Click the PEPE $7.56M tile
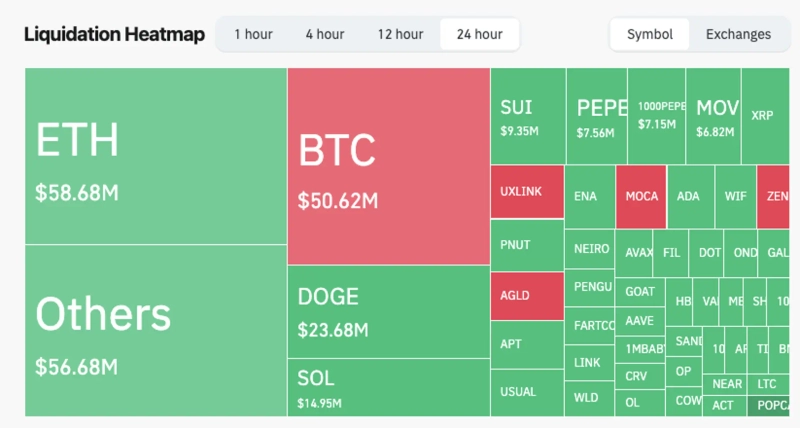This screenshot has width=800, height=428. (597, 116)
